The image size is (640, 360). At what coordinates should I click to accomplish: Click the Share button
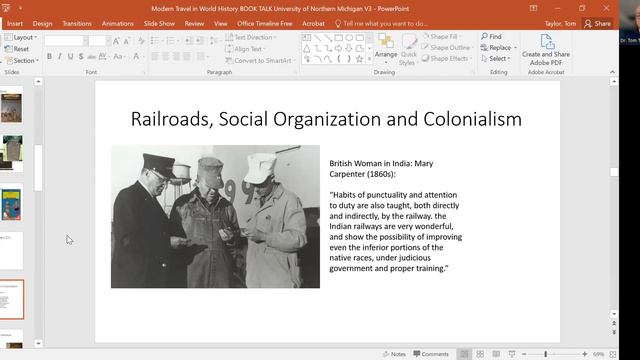tap(598, 24)
